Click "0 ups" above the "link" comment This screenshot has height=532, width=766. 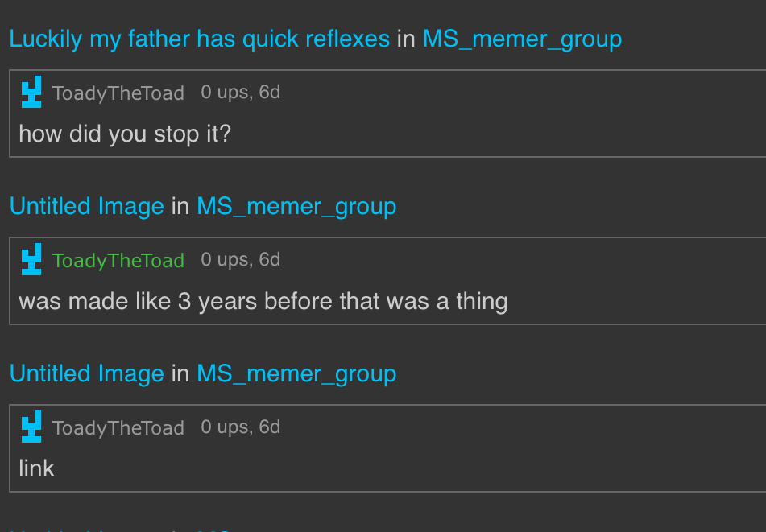[x=224, y=427]
